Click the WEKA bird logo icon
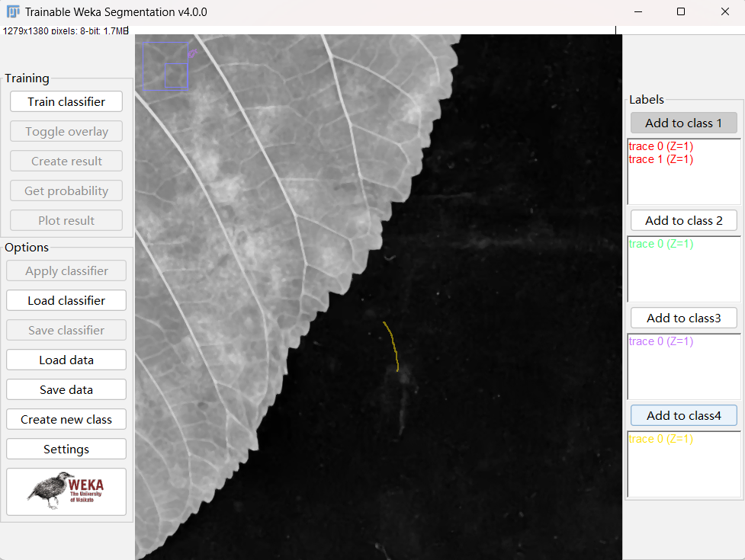745x560 pixels. click(66, 491)
